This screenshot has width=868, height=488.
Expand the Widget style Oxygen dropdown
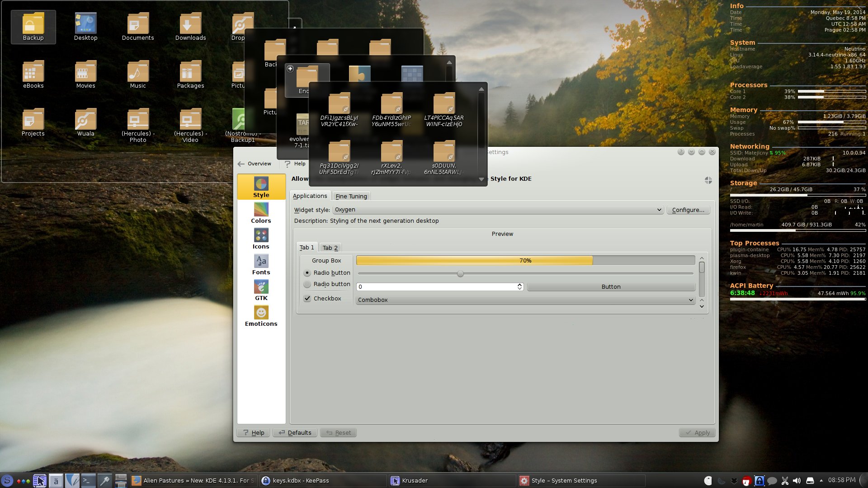pos(497,210)
